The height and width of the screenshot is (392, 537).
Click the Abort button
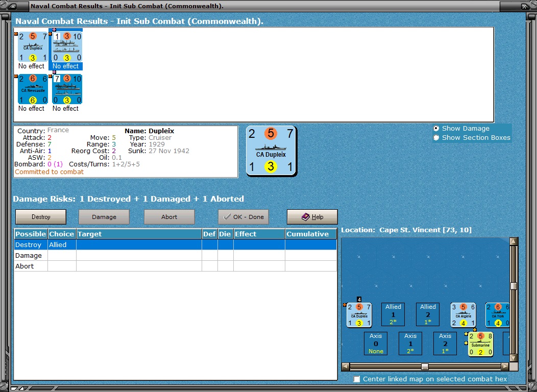pos(169,217)
